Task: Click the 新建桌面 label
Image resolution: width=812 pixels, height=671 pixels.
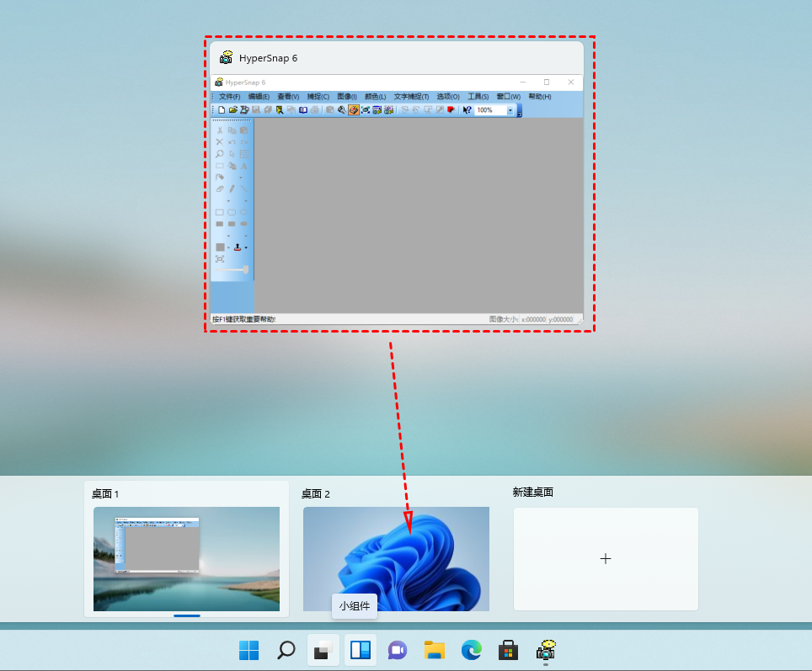Action: coord(533,493)
